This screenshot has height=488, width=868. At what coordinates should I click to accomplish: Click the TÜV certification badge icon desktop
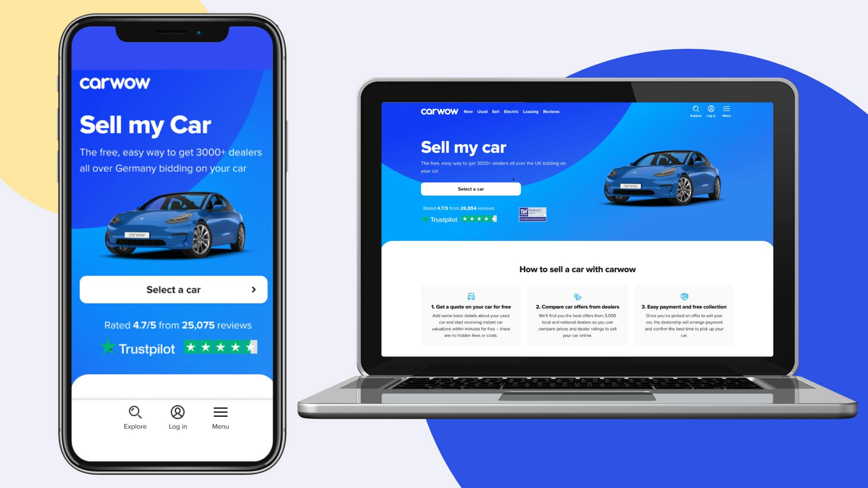point(532,215)
